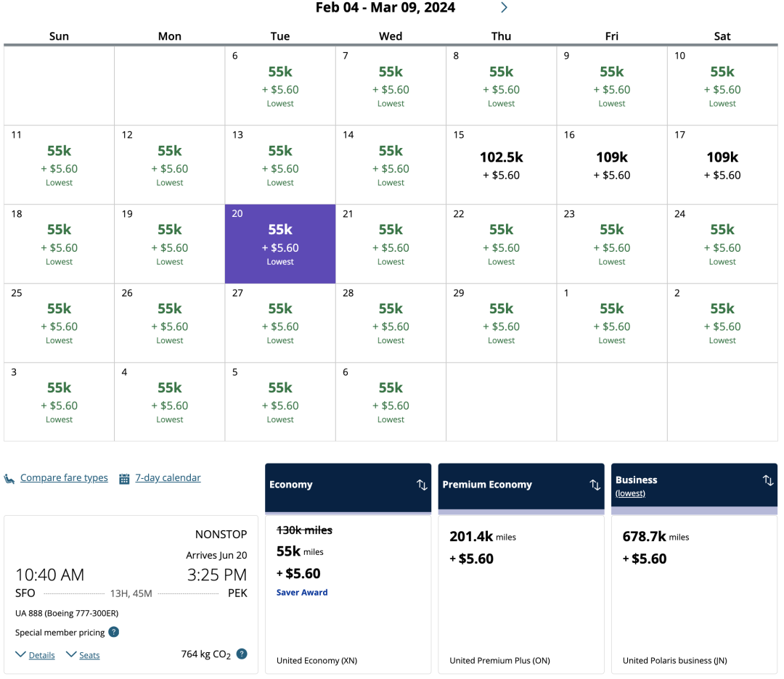Image resolution: width=784 pixels, height=679 pixels.
Task: Click the 7-day calendar icon
Action: [x=125, y=479]
